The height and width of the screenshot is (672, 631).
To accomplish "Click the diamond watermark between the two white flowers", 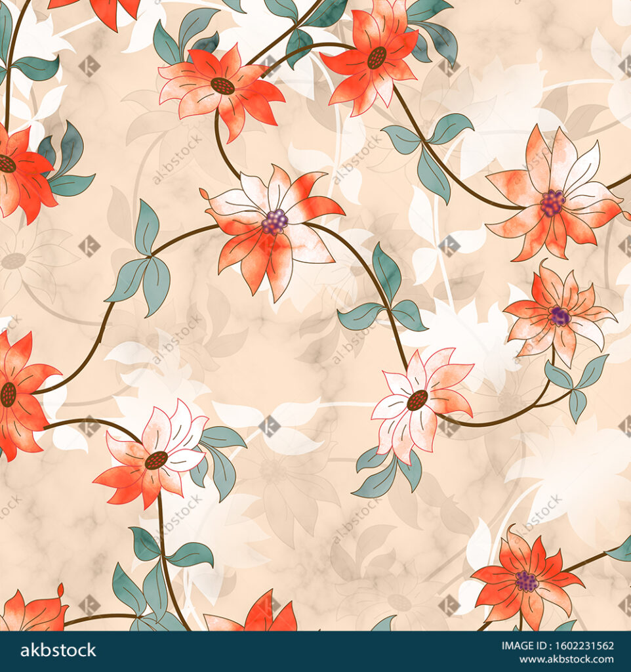I will (269, 426).
